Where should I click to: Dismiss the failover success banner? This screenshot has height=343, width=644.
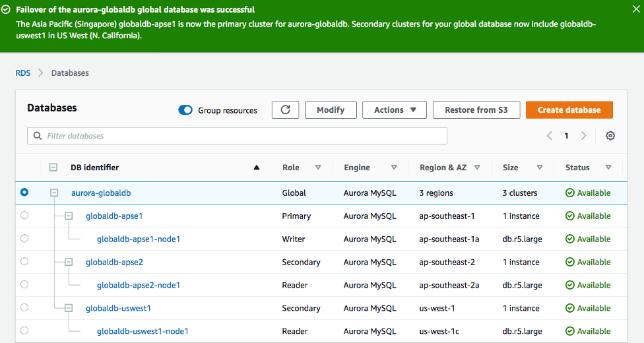tap(636, 9)
